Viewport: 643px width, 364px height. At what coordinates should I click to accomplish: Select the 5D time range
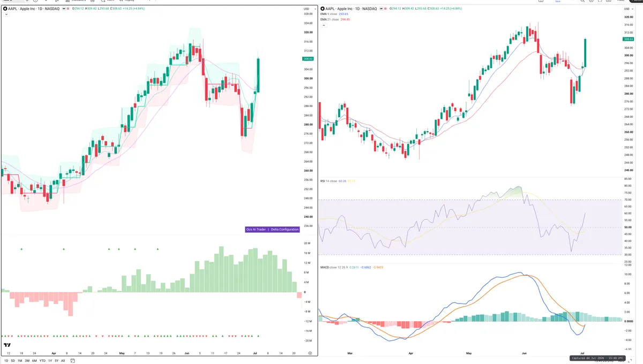coord(13,361)
